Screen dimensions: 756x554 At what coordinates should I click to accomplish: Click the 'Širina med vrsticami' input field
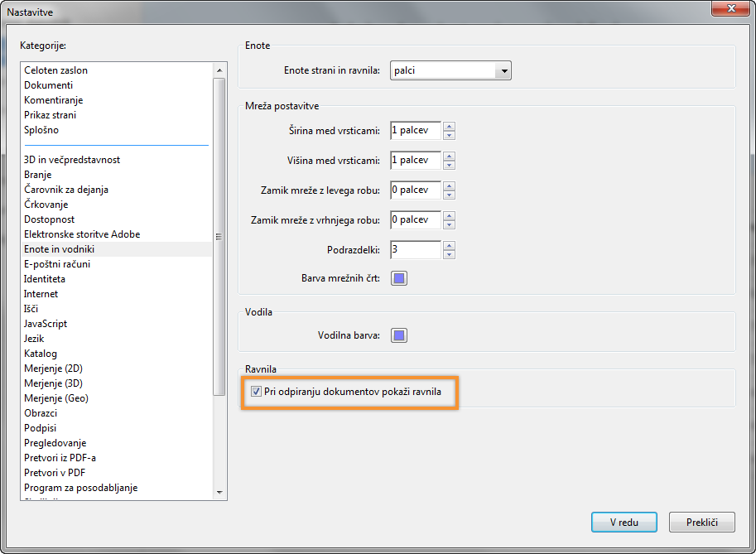click(416, 131)
